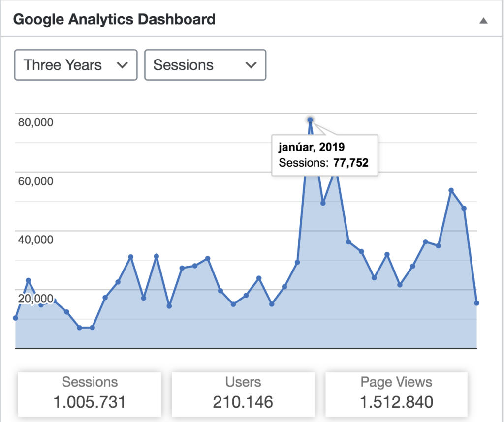
Task: Click the last data point of the chart
Action: tap(476, 303)
